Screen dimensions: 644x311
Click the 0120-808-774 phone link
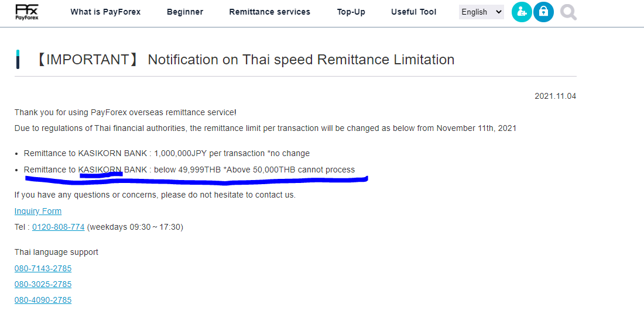(59, 227)
